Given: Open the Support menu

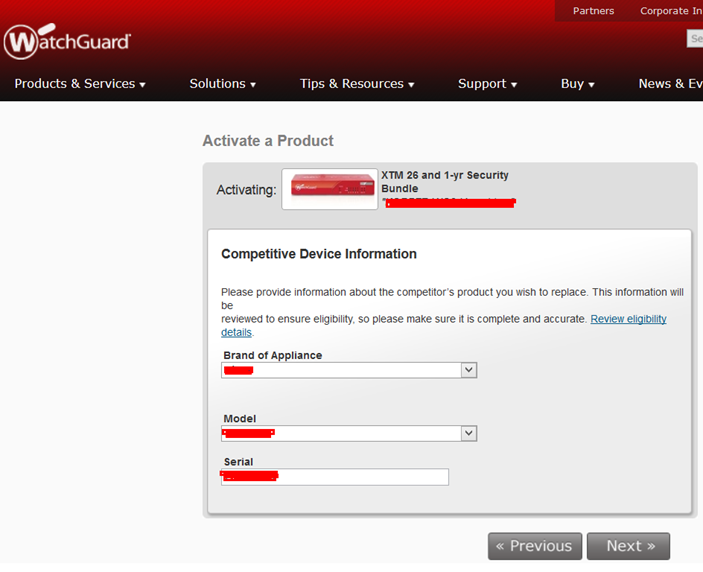Looking at the screenshot, I should point(487,84).
